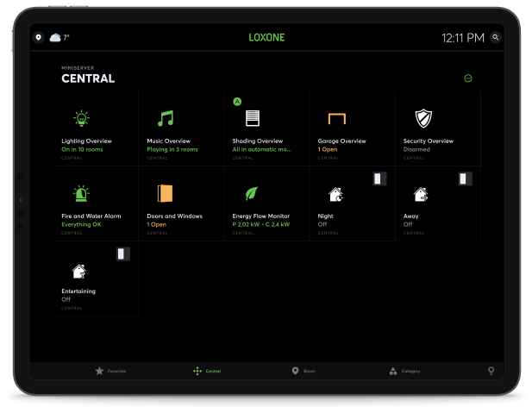Click the search magnifier icon
The height and width of the screenshot is (407, 532).
click(495, 38)
